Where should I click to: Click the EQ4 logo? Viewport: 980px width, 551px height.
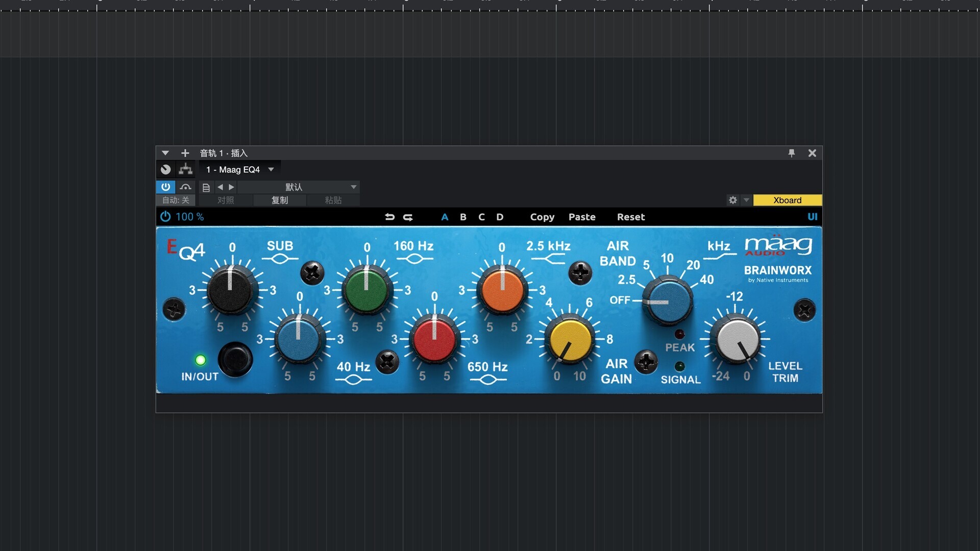point(186,249)
